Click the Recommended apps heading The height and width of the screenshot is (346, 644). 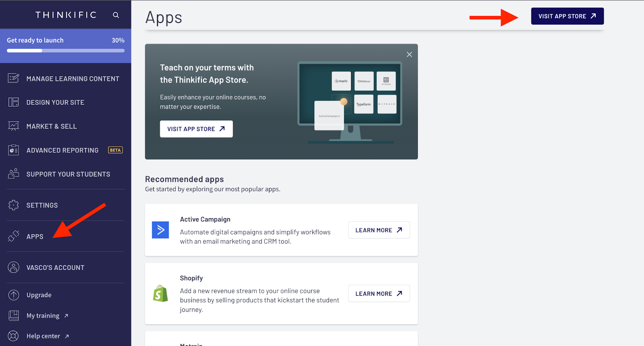point(184,179)
